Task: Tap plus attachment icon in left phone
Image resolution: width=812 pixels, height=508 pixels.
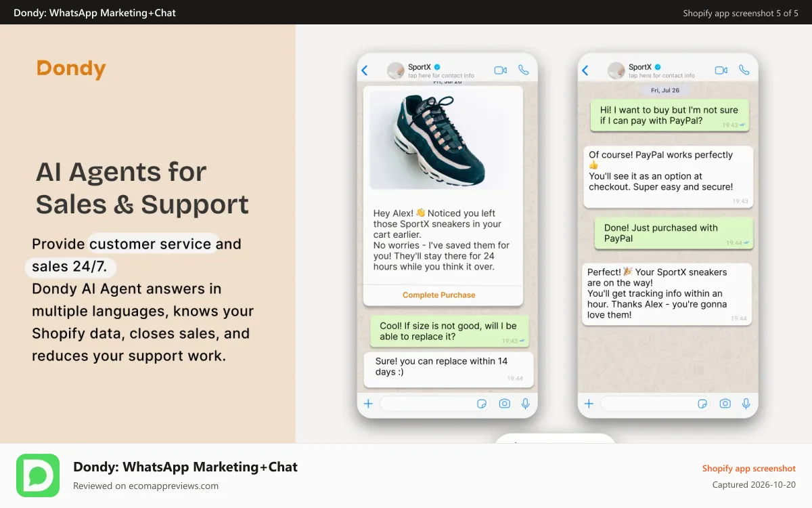Action: (368, 404)
